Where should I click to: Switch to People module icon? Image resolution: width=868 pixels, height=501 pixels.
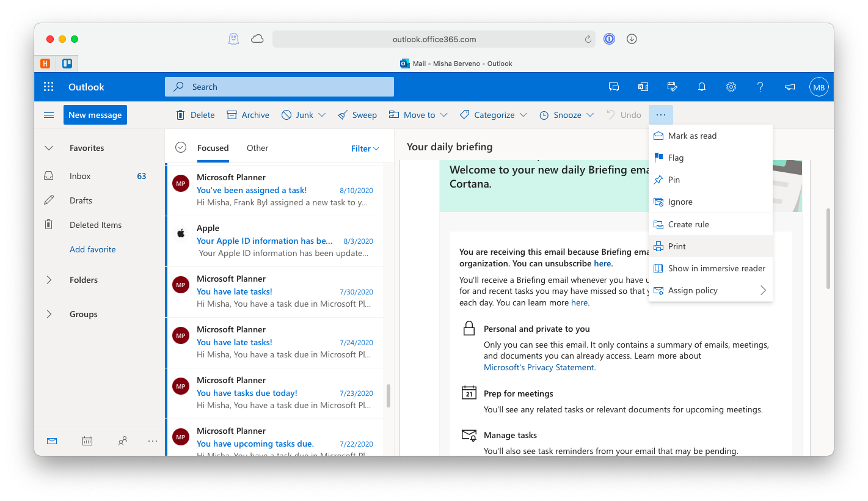pos(123,441)
